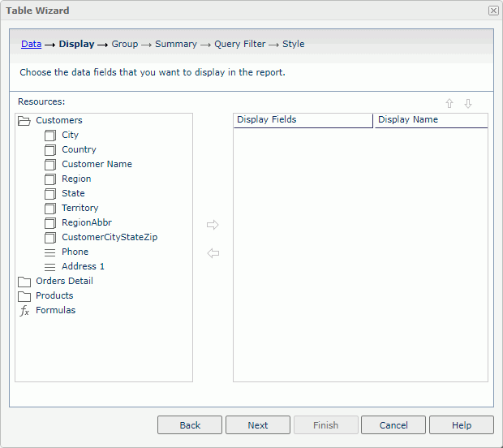This screenshot has height=448, width=503.
Task: Click the Display Name column header
Action: click(x=431, y=120)
